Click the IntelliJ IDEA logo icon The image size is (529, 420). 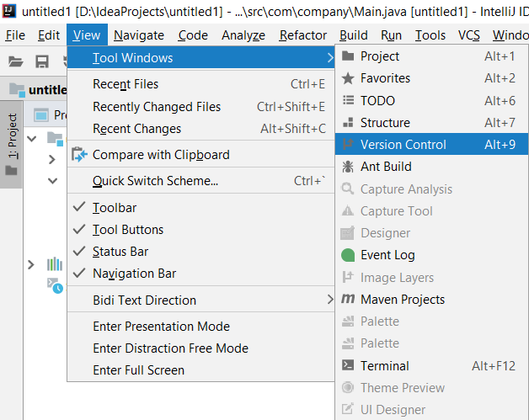point(9,11)
